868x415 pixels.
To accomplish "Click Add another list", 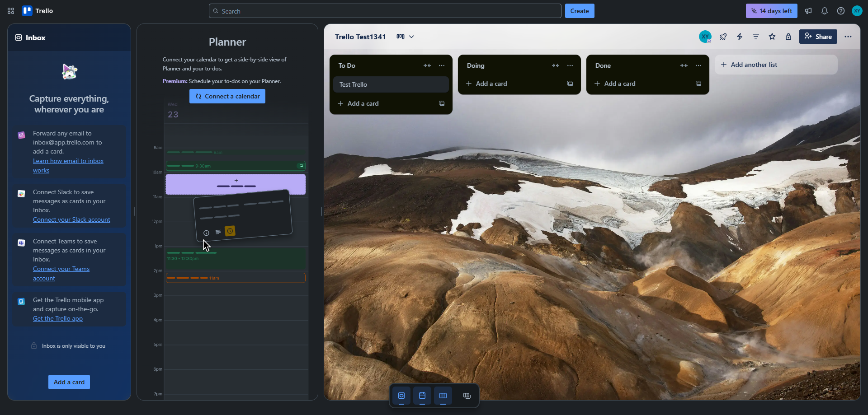I will tap(776, 65).
